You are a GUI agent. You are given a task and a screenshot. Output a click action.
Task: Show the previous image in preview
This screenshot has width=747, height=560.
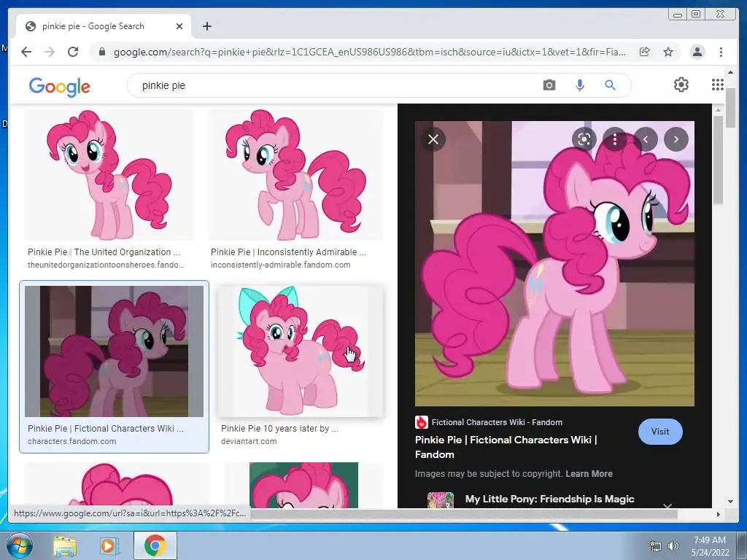646,139
